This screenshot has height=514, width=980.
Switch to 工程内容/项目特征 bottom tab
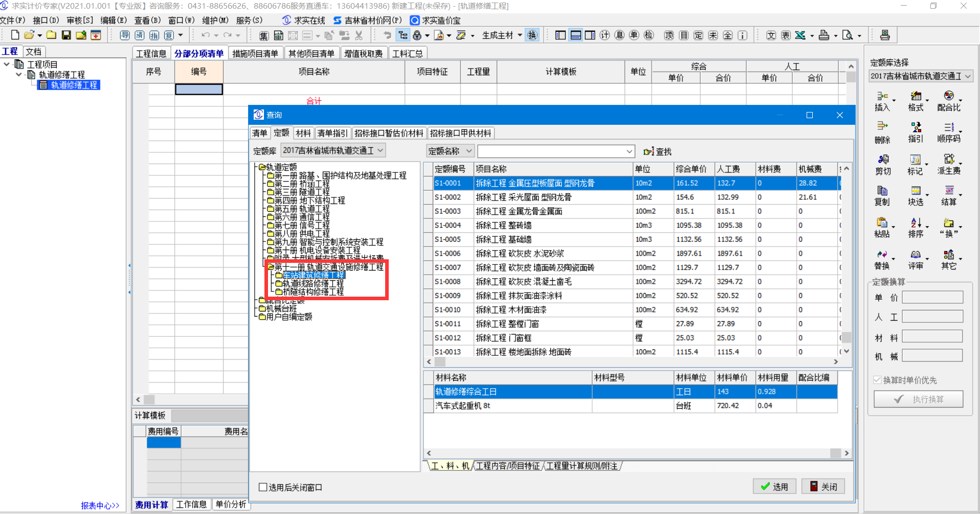[x=507, y=466]
